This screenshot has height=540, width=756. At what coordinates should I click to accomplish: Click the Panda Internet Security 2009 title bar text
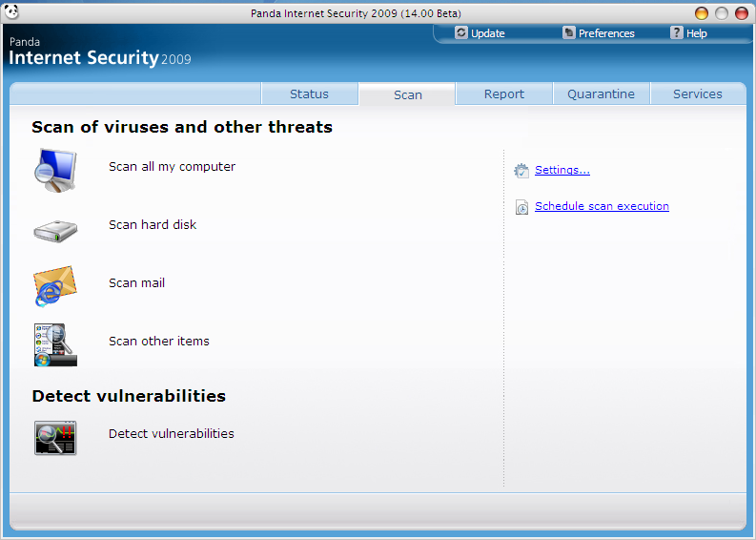356,13
